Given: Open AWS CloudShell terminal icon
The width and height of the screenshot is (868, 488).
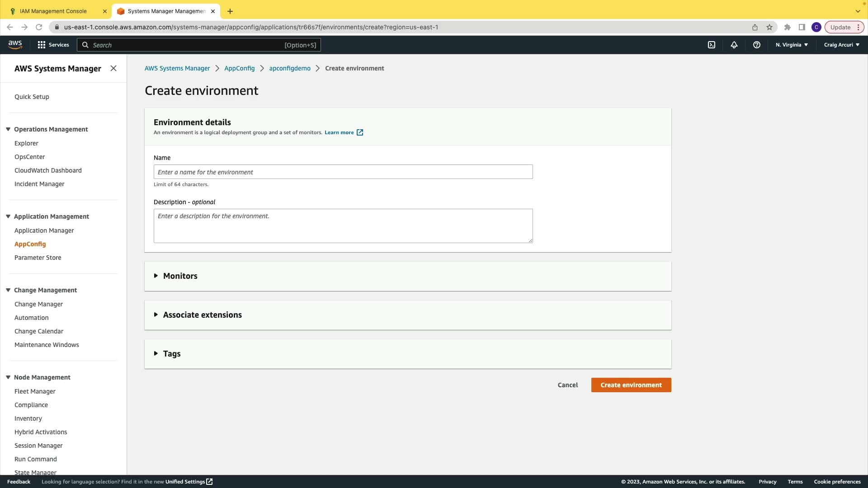Looking at the screenshot, I should [711, 45].
